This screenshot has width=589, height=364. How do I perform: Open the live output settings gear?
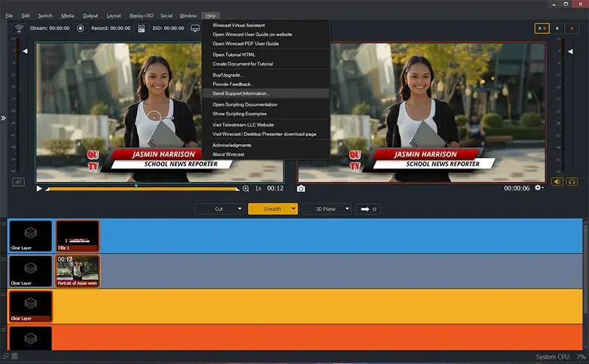click(x=538, y=188)
